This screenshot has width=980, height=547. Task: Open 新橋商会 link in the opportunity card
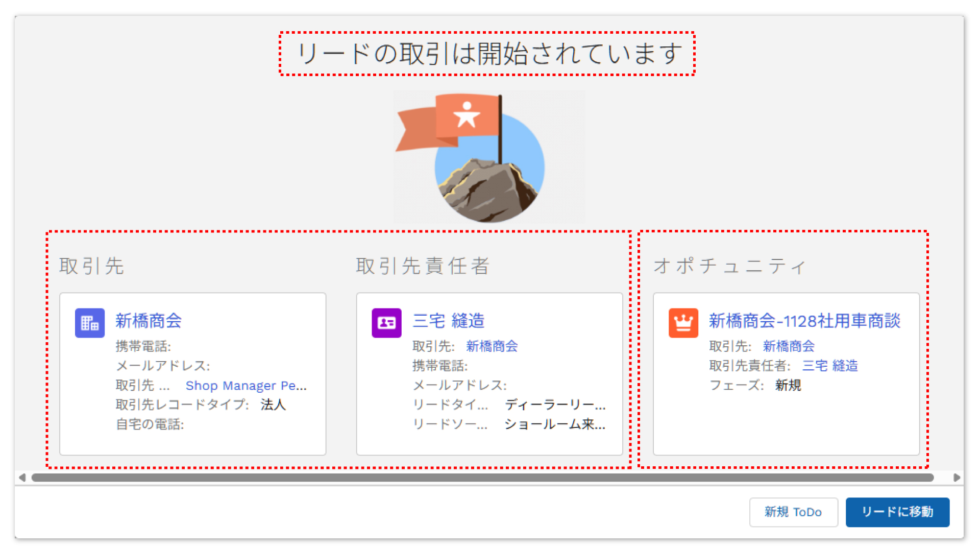[788, 346]
